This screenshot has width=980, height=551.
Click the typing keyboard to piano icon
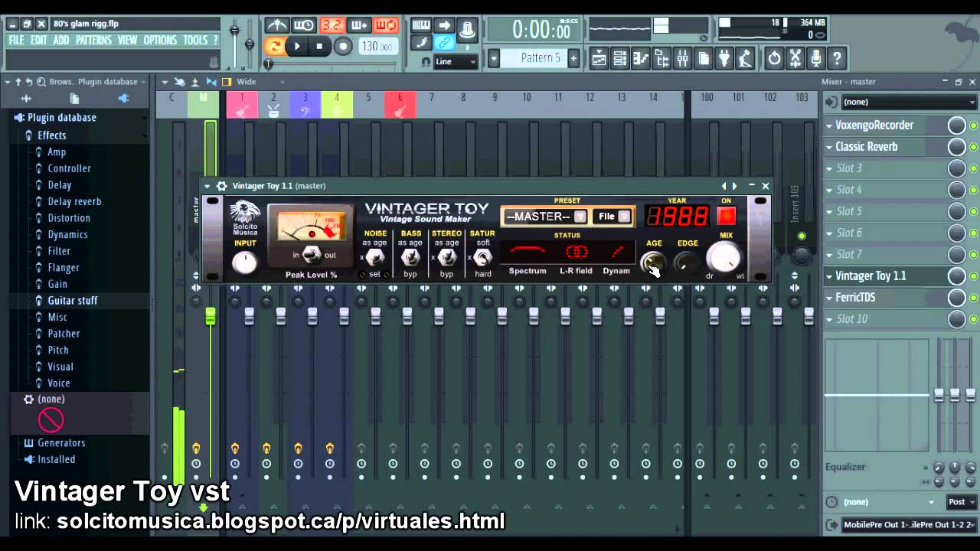421,25
